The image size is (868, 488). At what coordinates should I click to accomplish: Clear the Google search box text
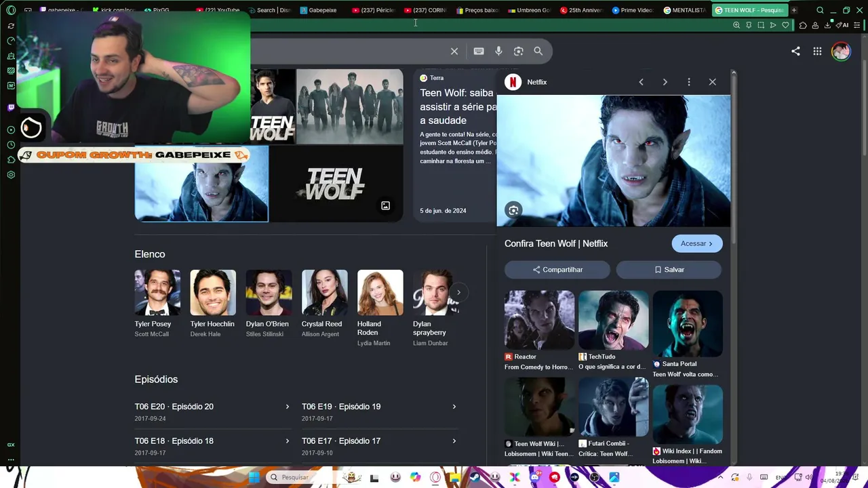coord(454,52)
